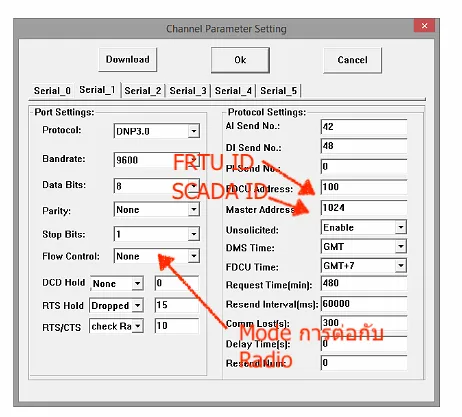Switch to the Serial_0 tab

coord(52,91)
